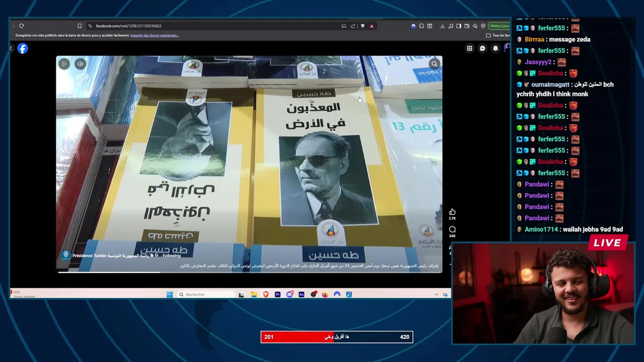The height and width of the screenshot is (362, 644).
Task: Open Brave Shields lion icon
Action: 363,26
